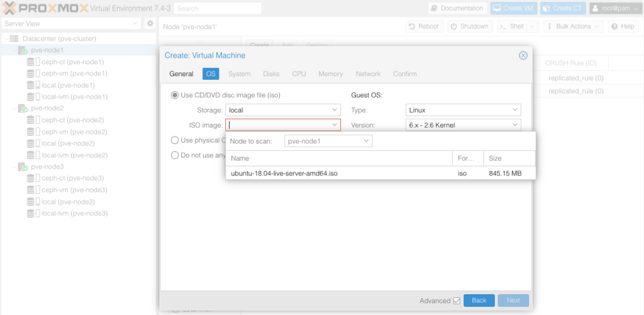This screenshot has height=315, width=644.
Task: Open the server view settings gear
Action: (x=150, y=23)
